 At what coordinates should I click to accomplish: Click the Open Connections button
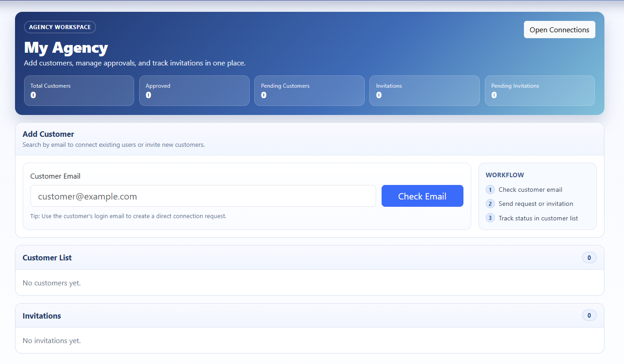click(x=559, y=30)
